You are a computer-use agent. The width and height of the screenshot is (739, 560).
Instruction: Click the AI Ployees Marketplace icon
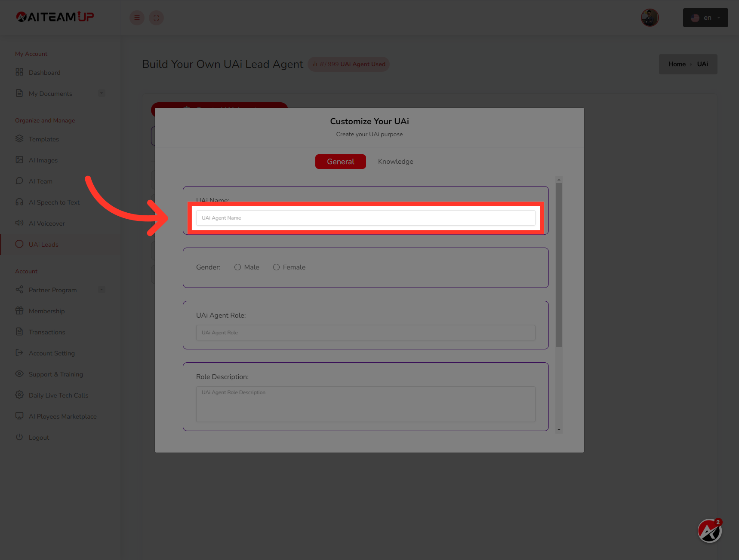[19, 416]
